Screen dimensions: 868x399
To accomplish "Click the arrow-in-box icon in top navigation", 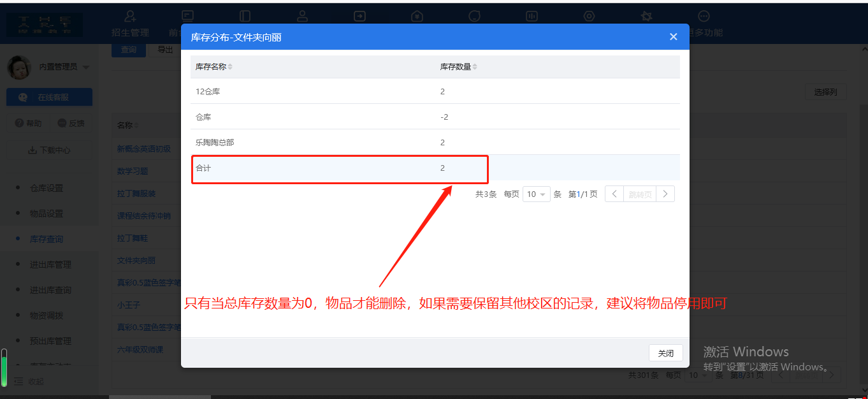I will point(359,16).
